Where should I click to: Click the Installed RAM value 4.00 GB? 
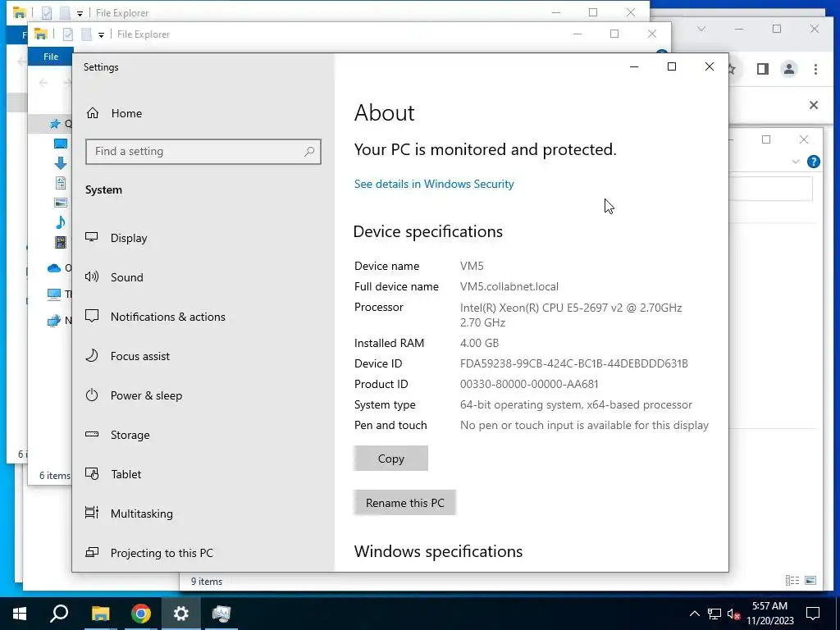(x=479, y=344)
